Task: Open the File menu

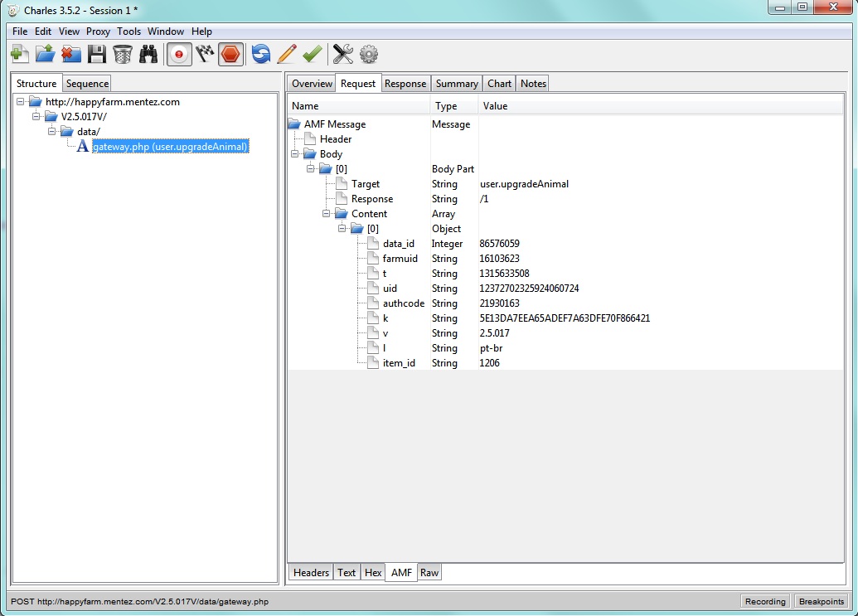Action: point(20,32)
